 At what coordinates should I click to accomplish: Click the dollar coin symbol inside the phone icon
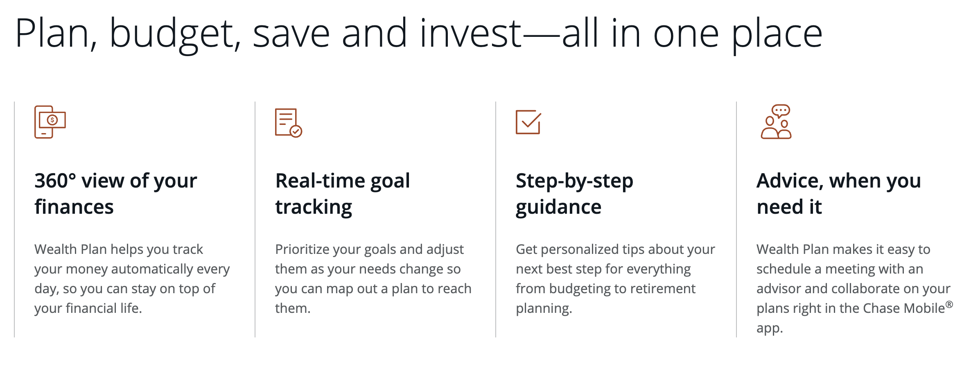click(x=52, y=120)
